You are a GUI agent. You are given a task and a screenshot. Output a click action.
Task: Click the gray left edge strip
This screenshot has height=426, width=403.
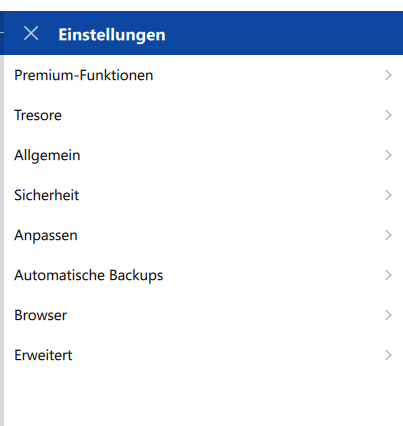click(2, 240)
